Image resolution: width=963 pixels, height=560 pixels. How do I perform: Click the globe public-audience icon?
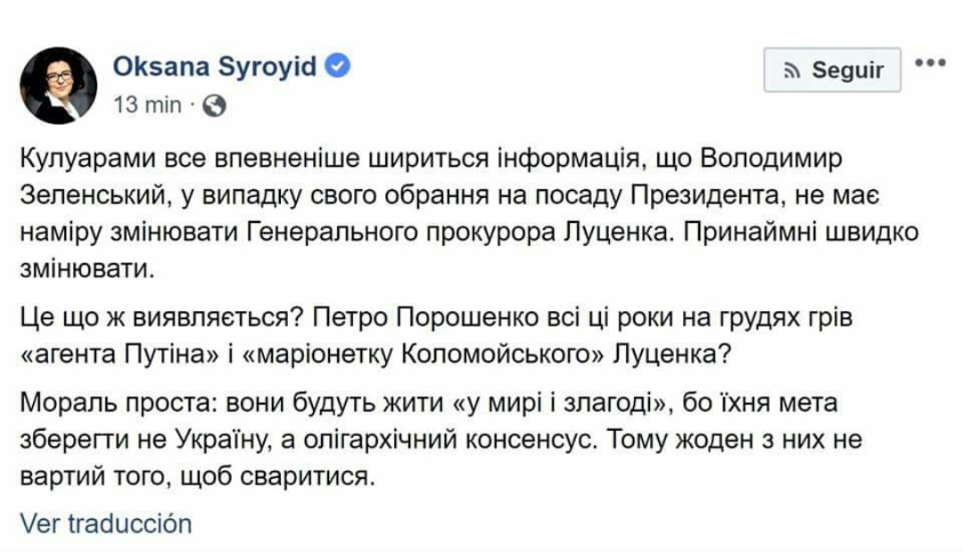click(214, 105)
